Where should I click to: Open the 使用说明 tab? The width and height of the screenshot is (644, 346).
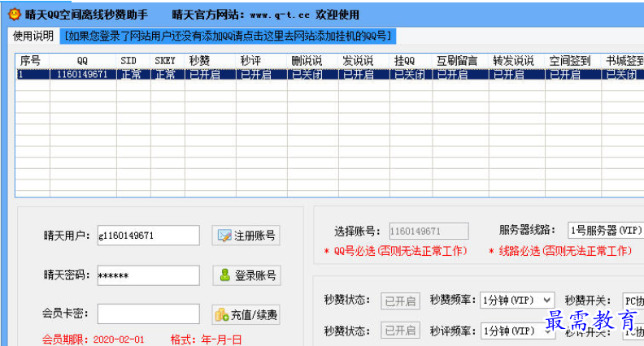tap(33, 36)
